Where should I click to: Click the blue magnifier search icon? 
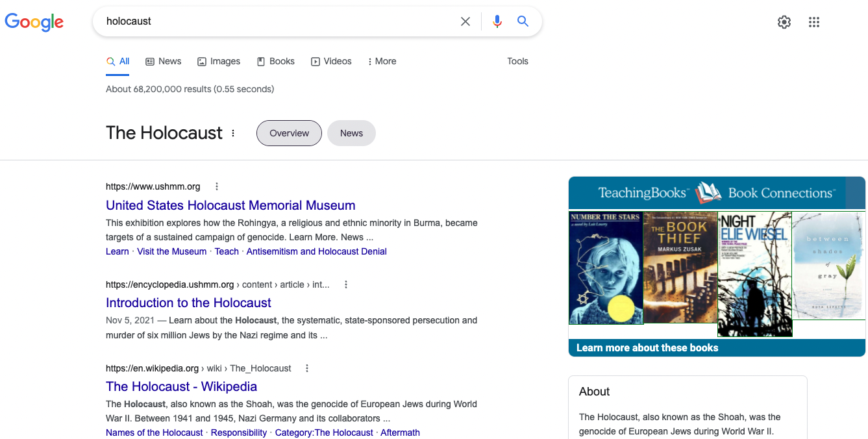click(x=523, y=21)
